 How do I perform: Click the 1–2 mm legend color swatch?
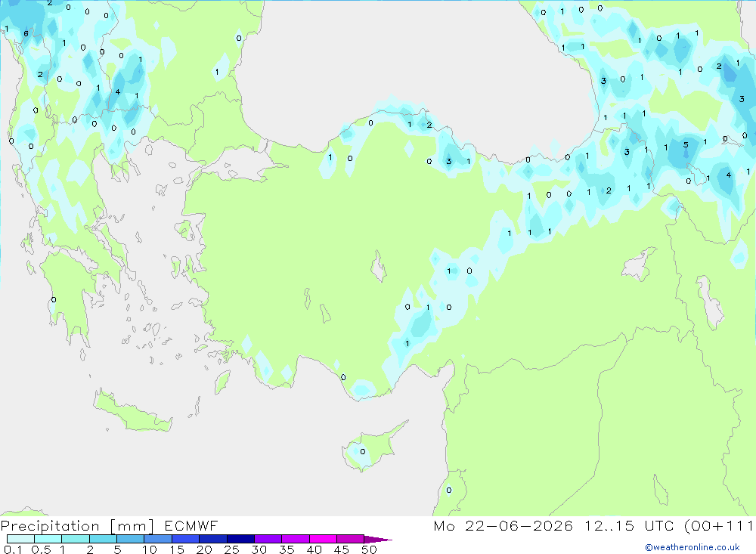[x=76, y=539]
